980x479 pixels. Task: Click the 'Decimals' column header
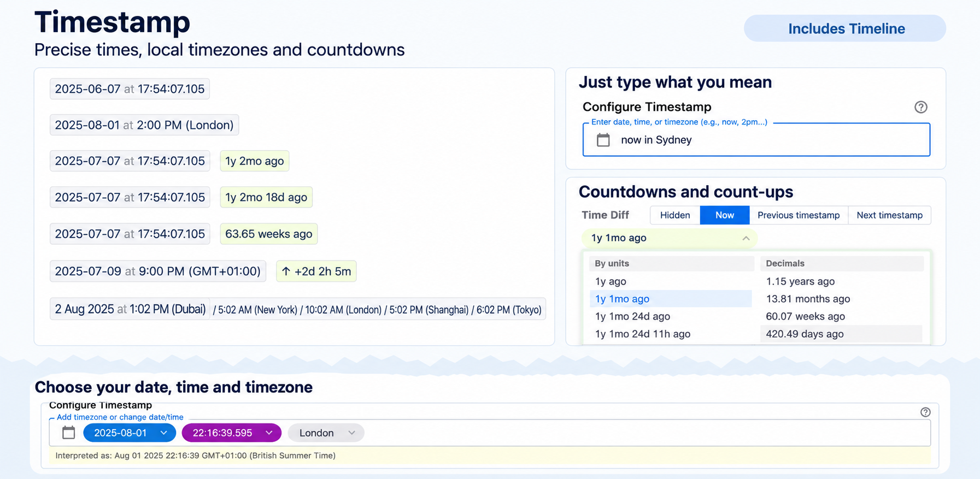(x=842, y=263)
